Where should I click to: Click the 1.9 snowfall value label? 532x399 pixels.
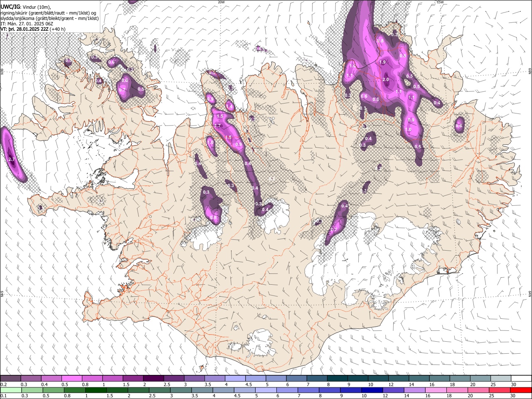click(383, 62)
